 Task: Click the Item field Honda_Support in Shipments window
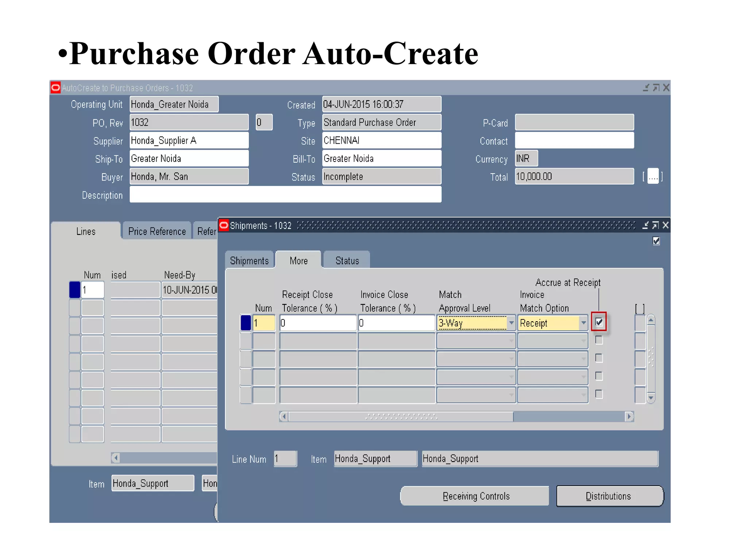[376, 459]
